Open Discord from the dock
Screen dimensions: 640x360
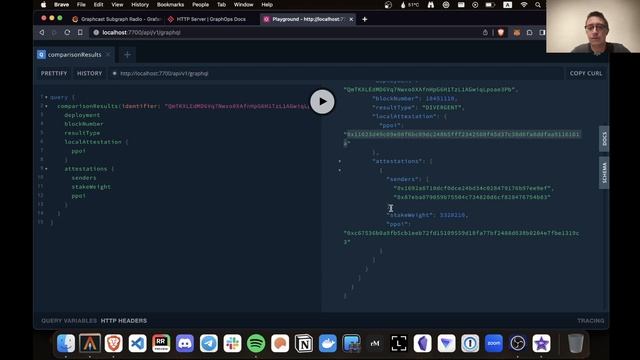point(185,343)
